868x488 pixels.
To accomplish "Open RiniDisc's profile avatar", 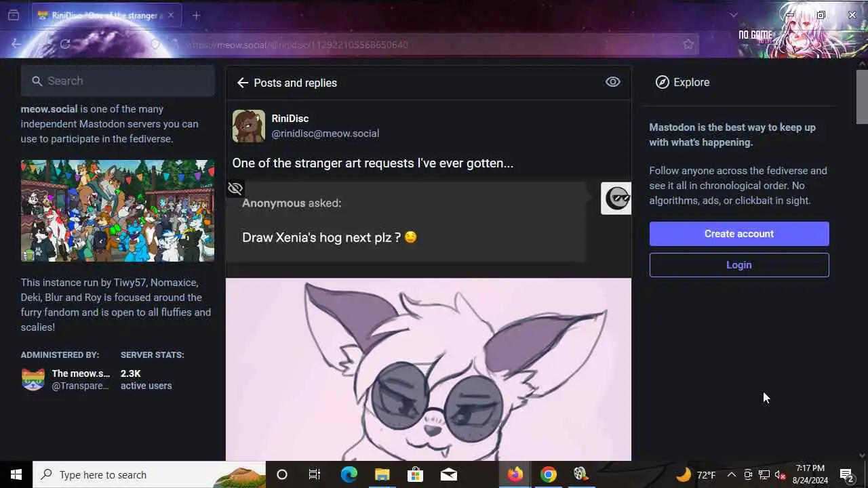I will coord(249,126).
